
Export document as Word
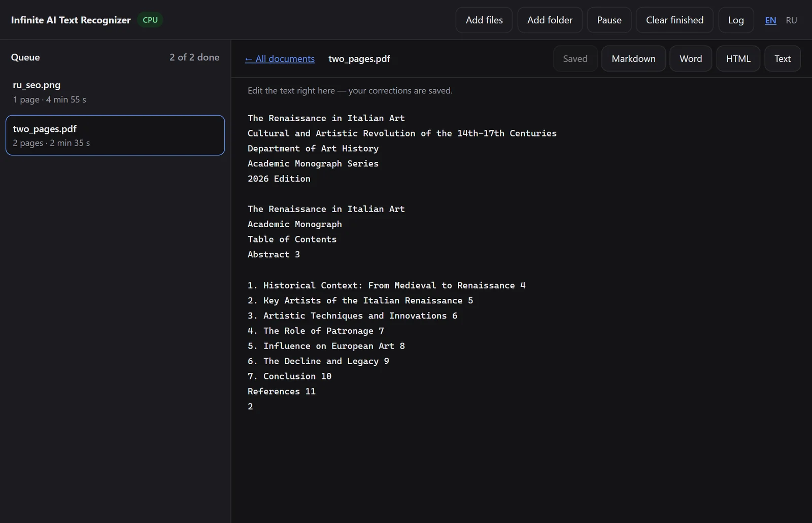pyautogui.click(x=691, y=59)
